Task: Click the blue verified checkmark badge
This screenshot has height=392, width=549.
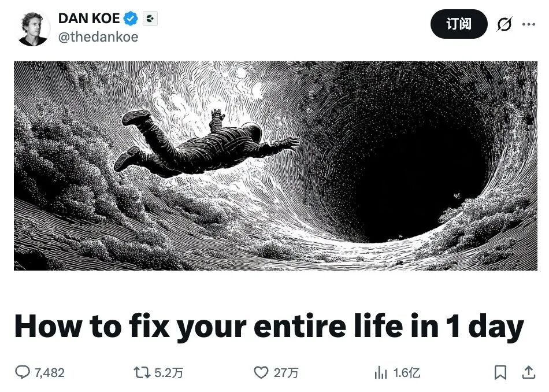Action: [x=131, y=19]
